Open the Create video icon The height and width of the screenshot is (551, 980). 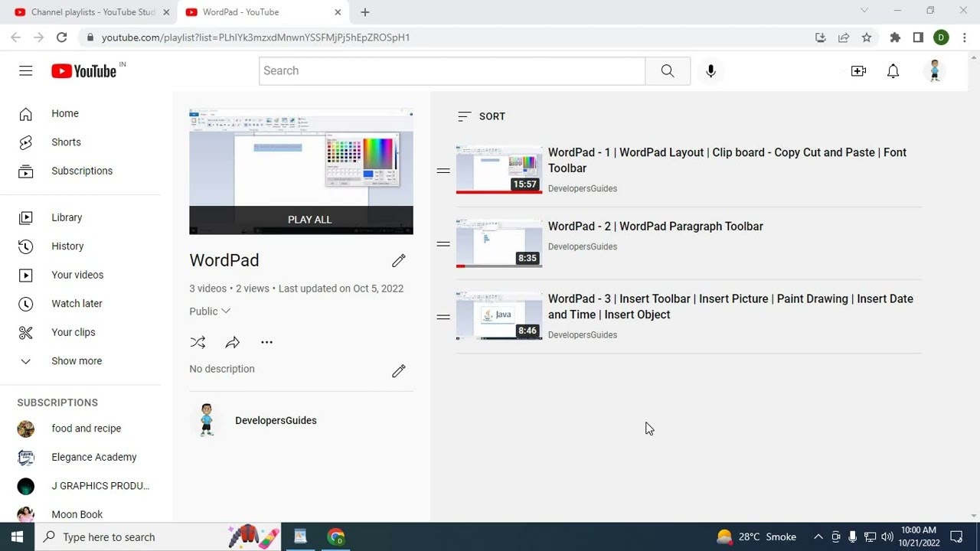(858, 71)
